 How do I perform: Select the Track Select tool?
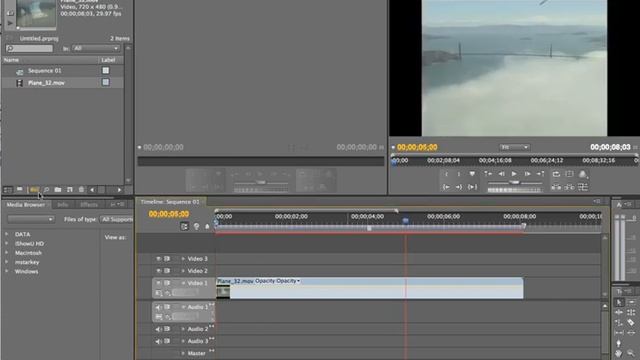pyautogui.click(x=631, y=302)
